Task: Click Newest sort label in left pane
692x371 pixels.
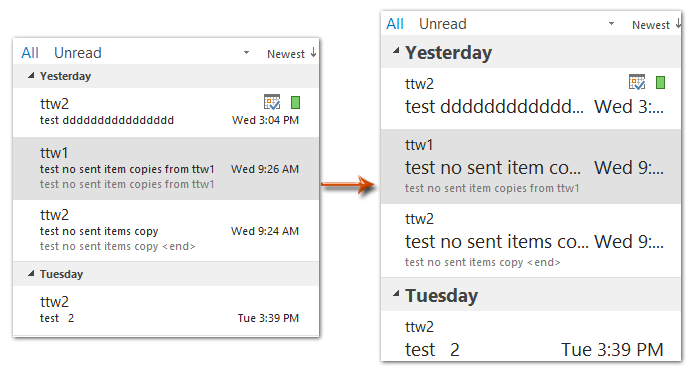Action: [x=286, y=54]
